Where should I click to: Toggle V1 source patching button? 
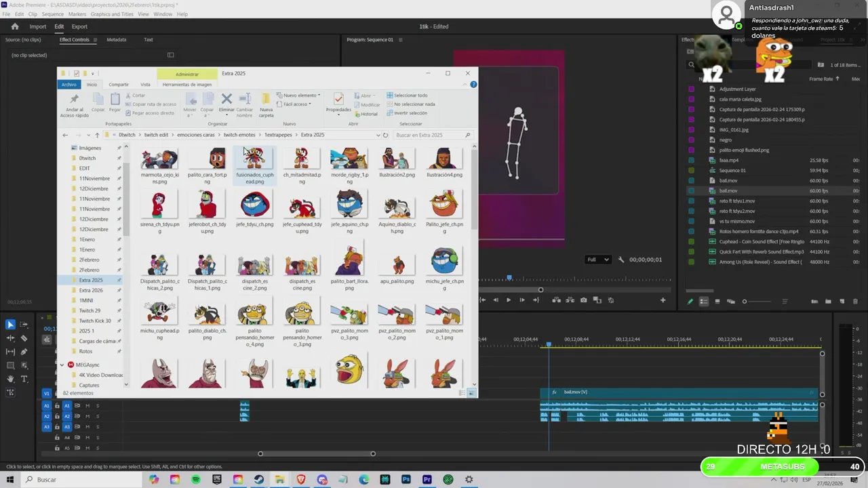click(x=47, y=393)
